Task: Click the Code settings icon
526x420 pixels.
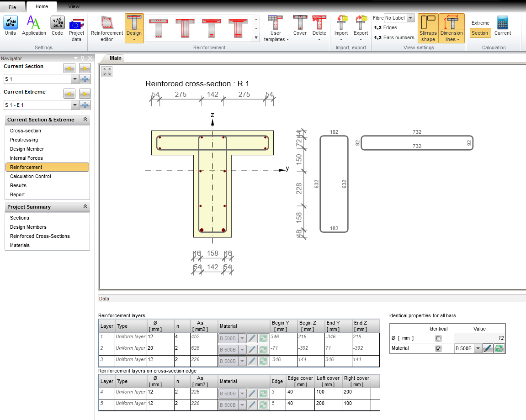Action: [x=58, y=26]
